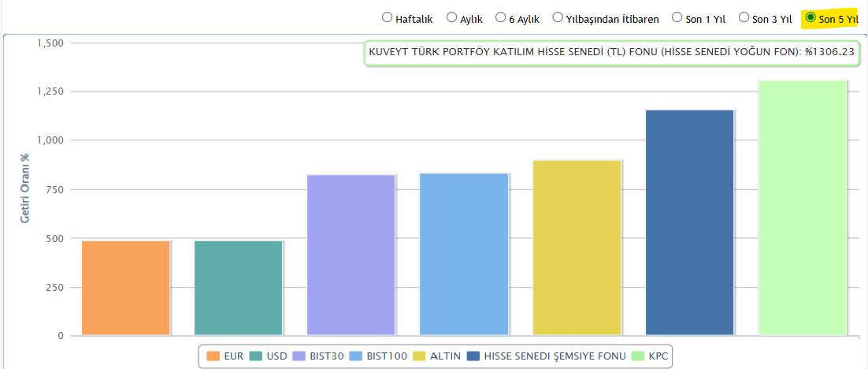Click the 0 y-axis label
Viewport: 868px width, 369px height.
click(x=61, y=336)
